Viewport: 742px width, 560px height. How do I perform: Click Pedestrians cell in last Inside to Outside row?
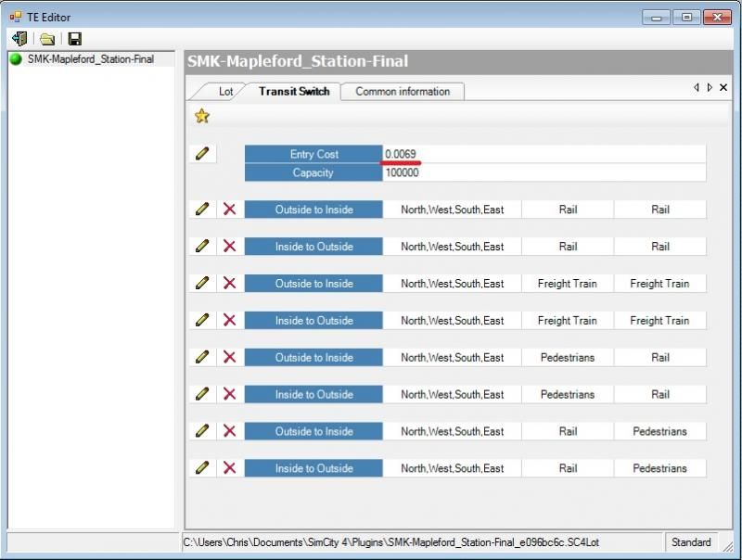click(x=659, y=468)
